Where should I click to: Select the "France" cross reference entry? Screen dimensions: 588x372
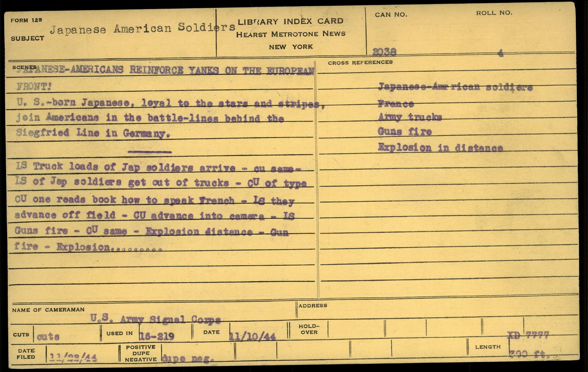pyautogui.click(x=396, y=104)
